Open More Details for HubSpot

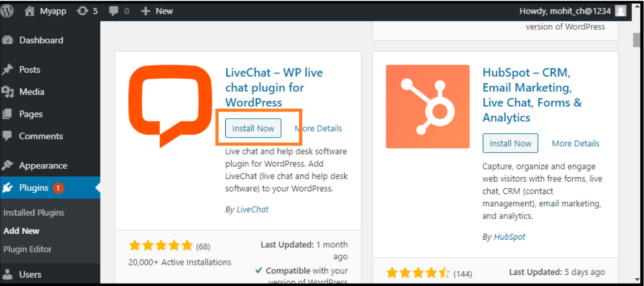click(575, 143)
